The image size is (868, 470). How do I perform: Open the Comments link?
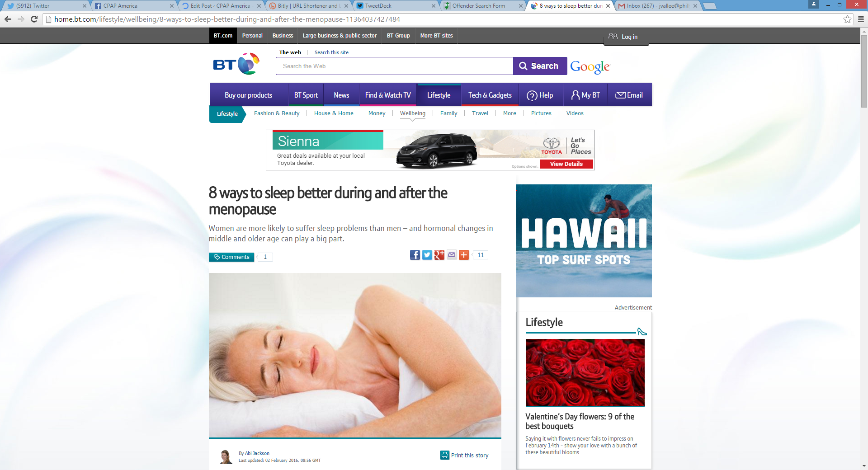[231, 257]
